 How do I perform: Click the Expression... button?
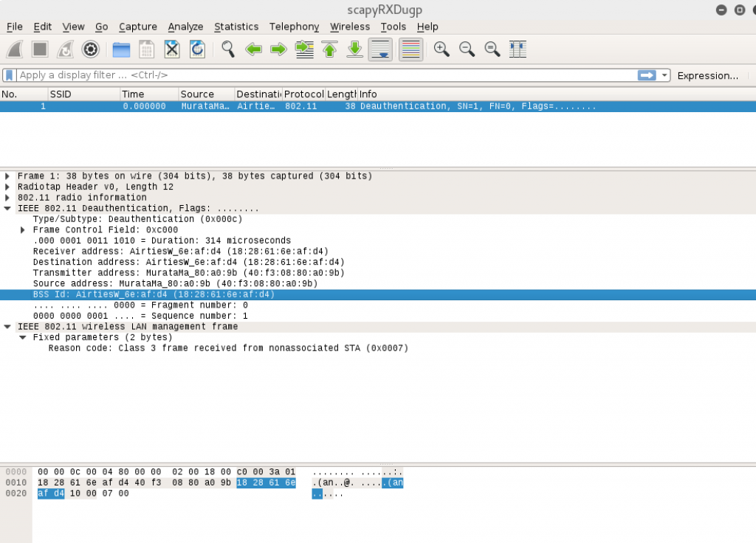point(707,75)
